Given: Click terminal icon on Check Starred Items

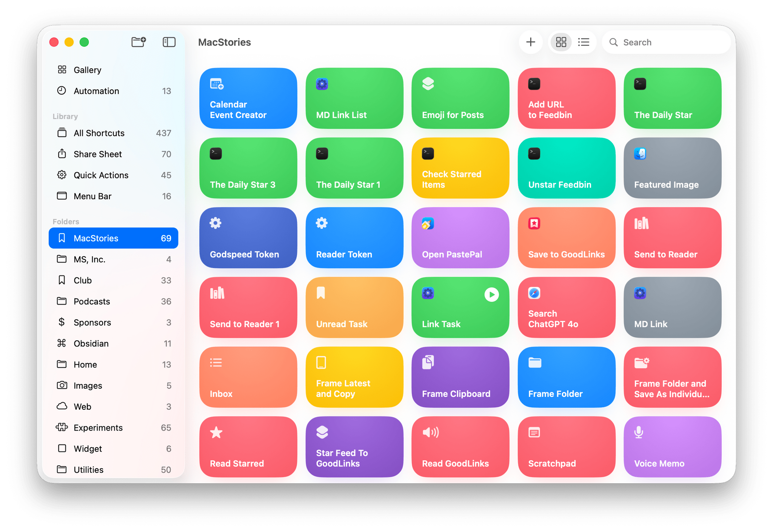Looking at the screenshot, I should coord(428,154).
